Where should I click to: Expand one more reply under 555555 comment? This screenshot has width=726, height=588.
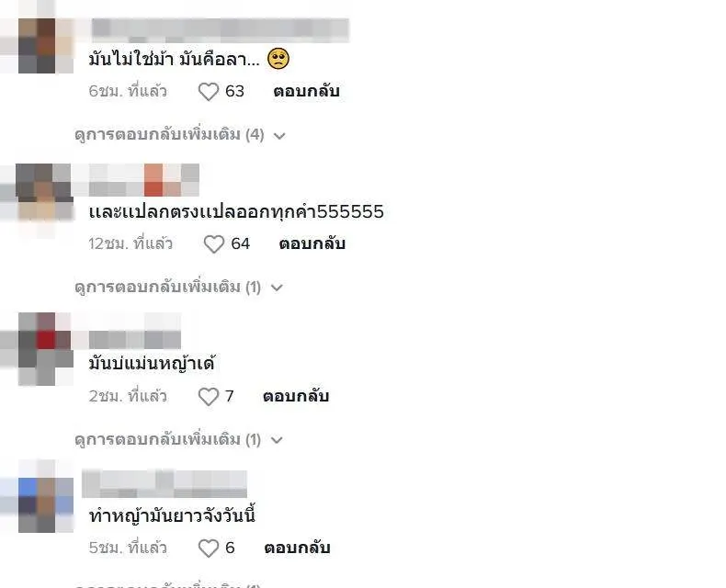(178, 287)
